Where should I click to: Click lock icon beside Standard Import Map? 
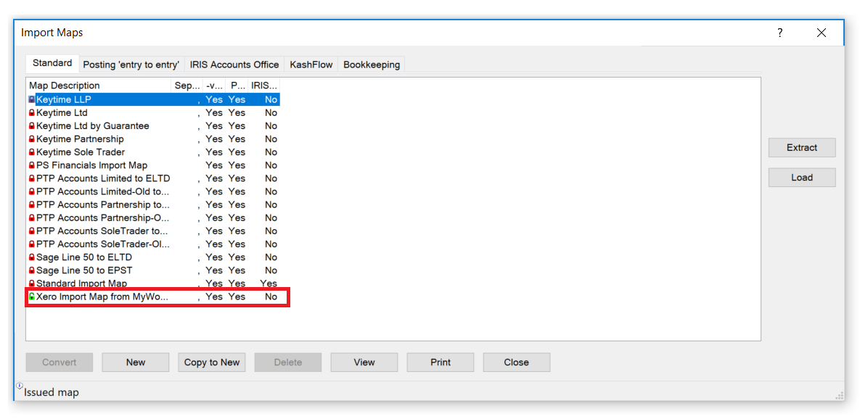(x=31, y=283)
